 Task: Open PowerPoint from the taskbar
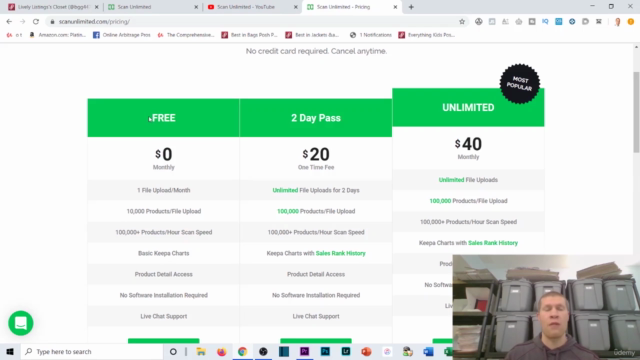[366, 351]
